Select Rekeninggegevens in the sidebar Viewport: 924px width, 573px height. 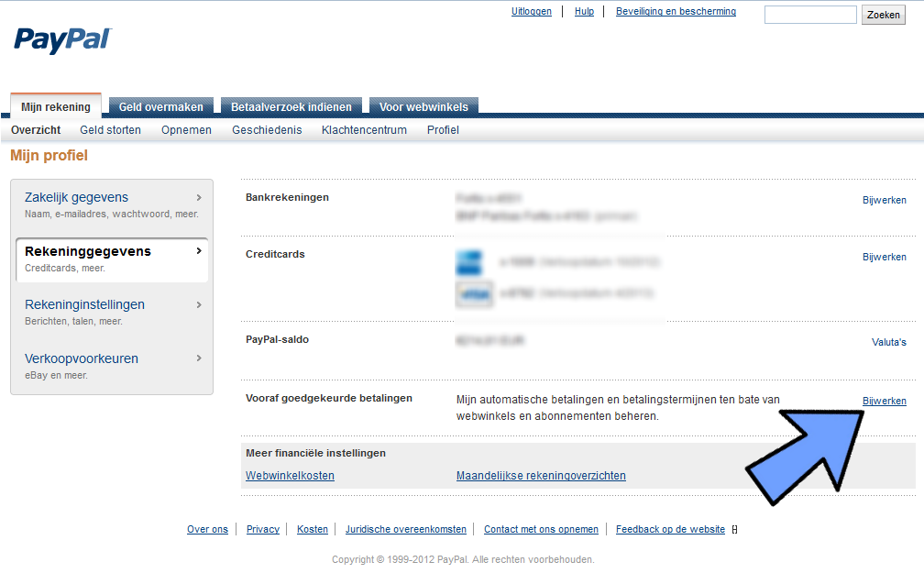(x=88, y=251)
